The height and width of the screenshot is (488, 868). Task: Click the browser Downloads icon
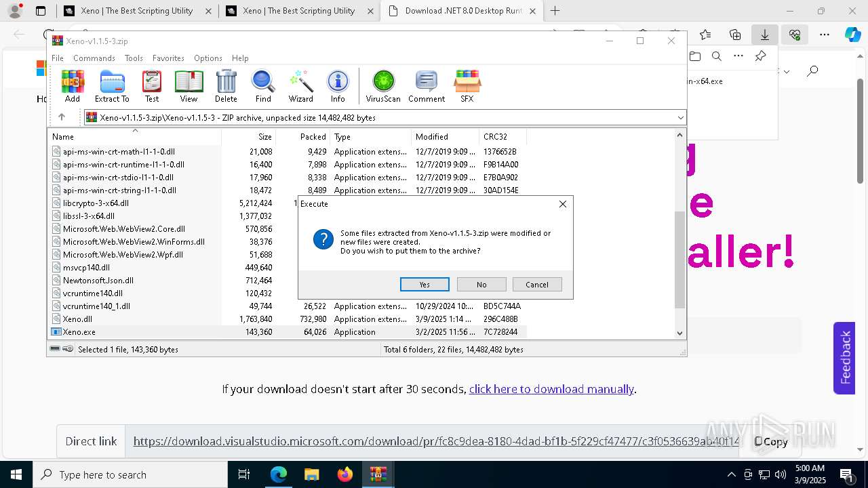(765, 35)
